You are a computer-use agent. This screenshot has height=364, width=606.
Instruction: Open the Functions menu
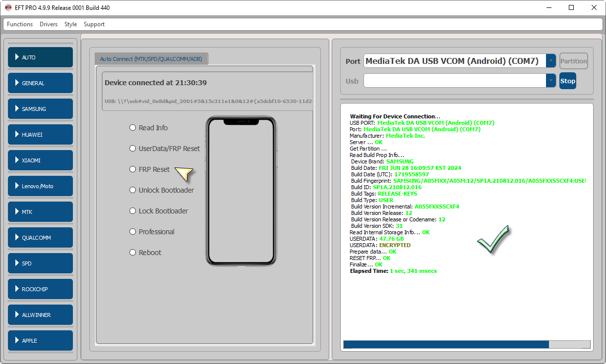pos(20,24)
